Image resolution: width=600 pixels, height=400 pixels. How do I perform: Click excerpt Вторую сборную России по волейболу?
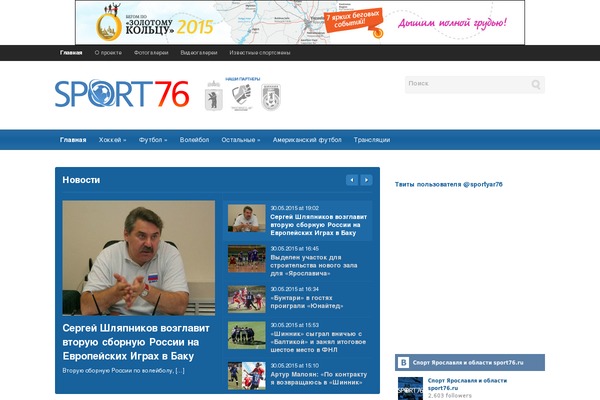click(x=123, y=371)
